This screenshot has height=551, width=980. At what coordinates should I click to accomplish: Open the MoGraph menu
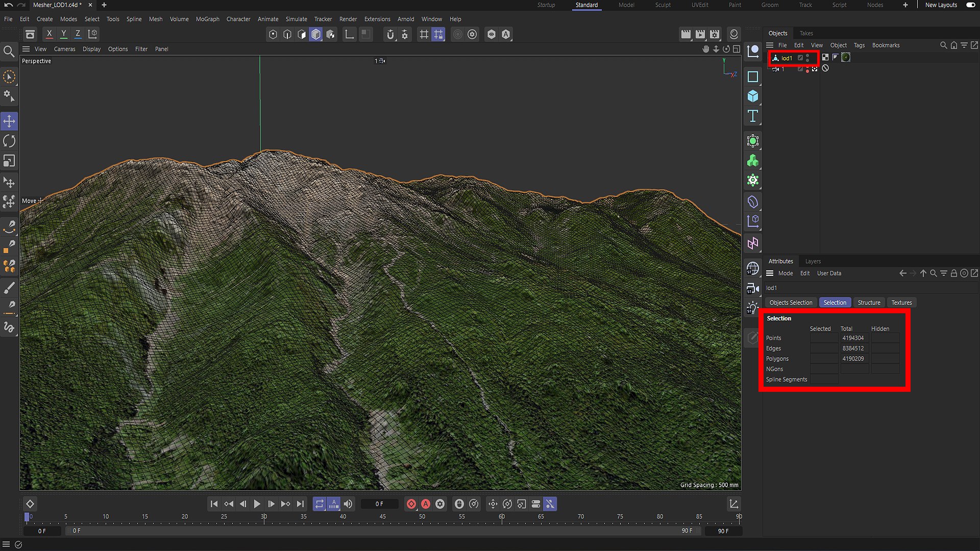tap(208, 19)
